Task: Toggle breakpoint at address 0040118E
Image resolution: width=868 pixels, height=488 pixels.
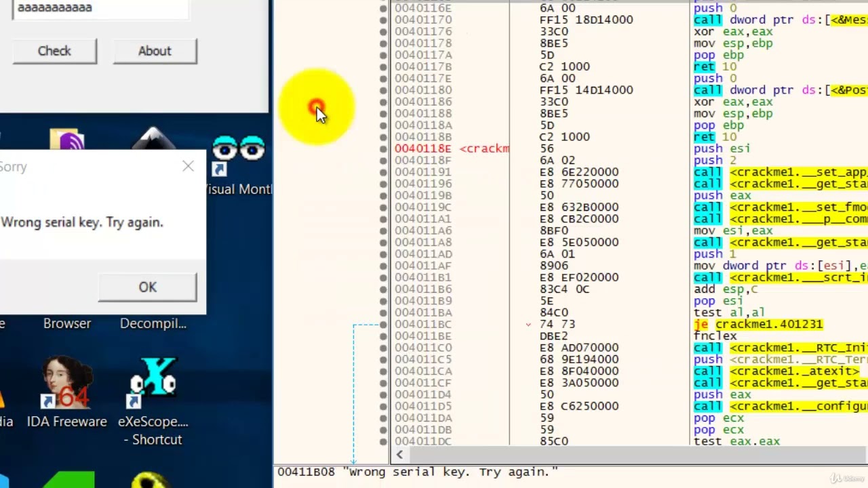Action: tap(384, 148)
